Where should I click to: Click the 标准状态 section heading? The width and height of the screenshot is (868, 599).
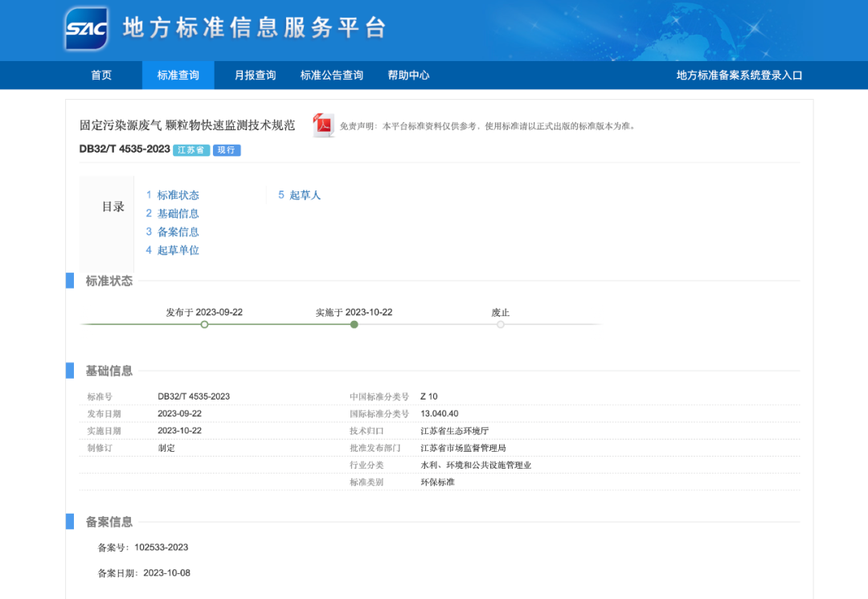tap(109, 281)
